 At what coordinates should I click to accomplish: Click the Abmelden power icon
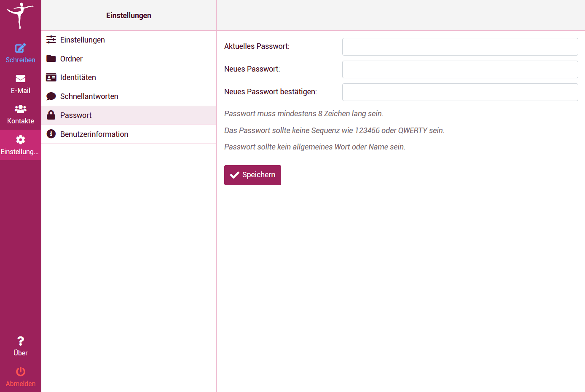(x=20, y=372)
